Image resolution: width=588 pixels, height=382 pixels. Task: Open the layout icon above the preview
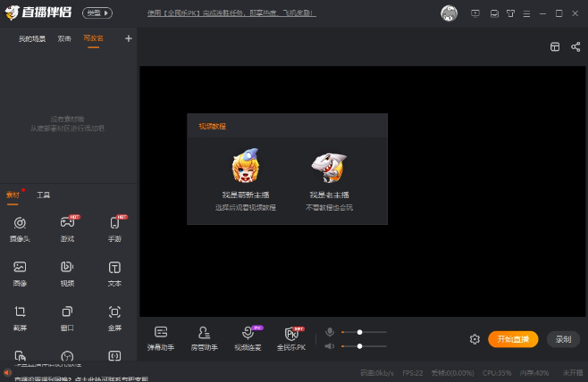tap(555, 46)
